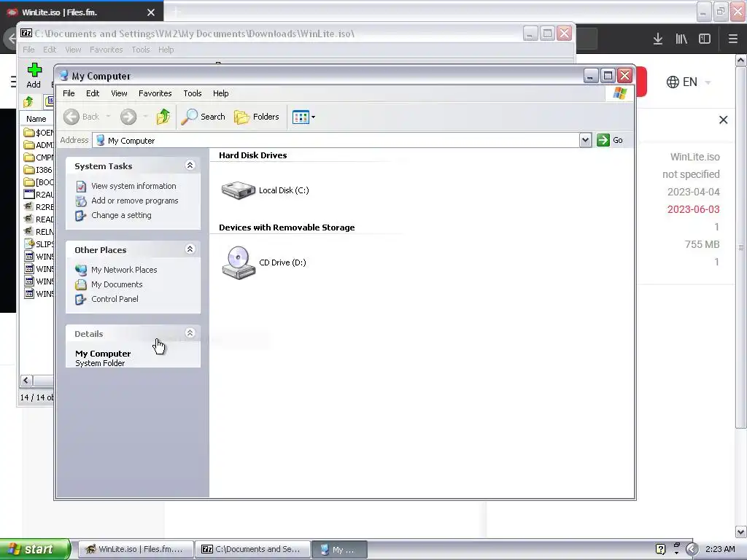This screenshot has height=560, width=747.
Task: Click the 7-Zip horizontal scrollbar left arrow
Action: point(26,380)
